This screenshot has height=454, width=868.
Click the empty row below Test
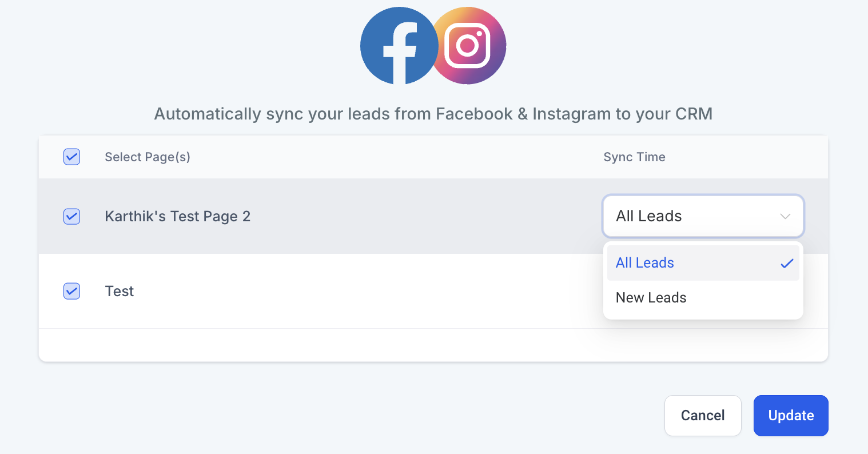click(x=433, y=345)
